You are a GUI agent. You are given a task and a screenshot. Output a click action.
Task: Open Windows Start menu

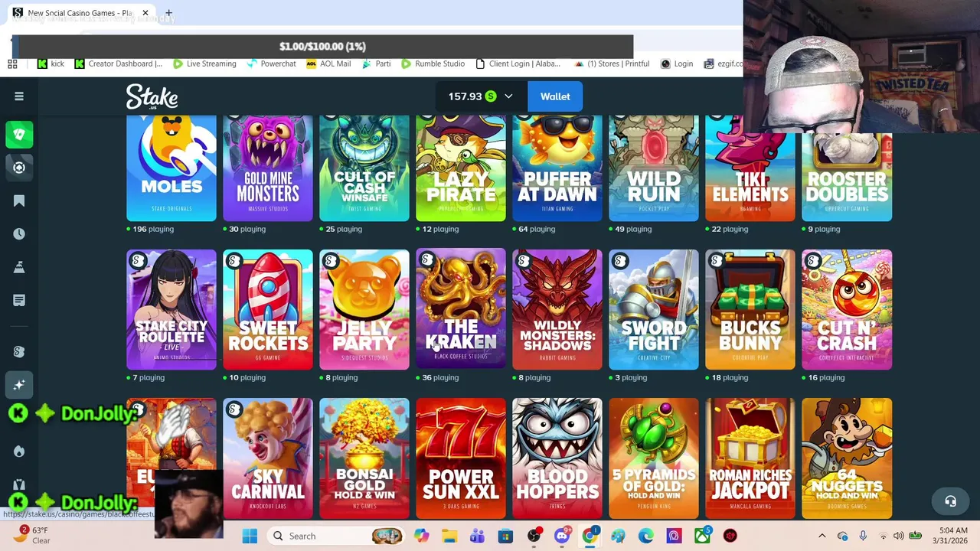(x=250, y=536)
